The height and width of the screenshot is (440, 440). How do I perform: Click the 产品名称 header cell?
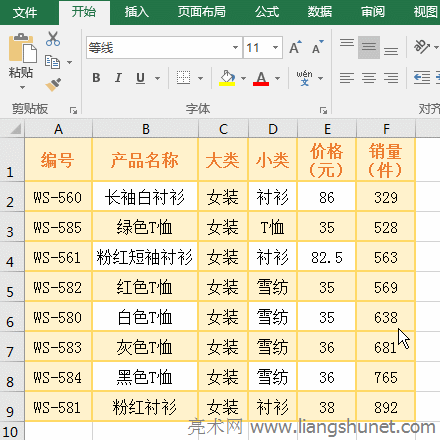[145, 160]
